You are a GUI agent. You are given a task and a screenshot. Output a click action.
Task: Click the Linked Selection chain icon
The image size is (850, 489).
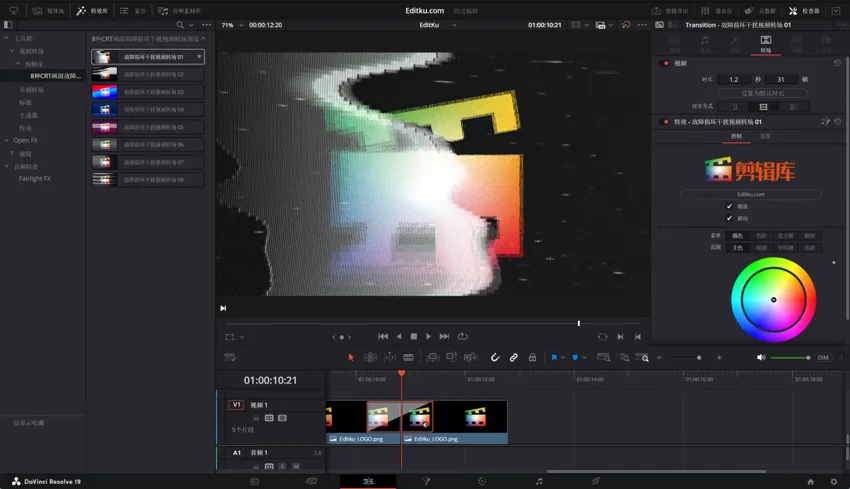tap(513, 357)
